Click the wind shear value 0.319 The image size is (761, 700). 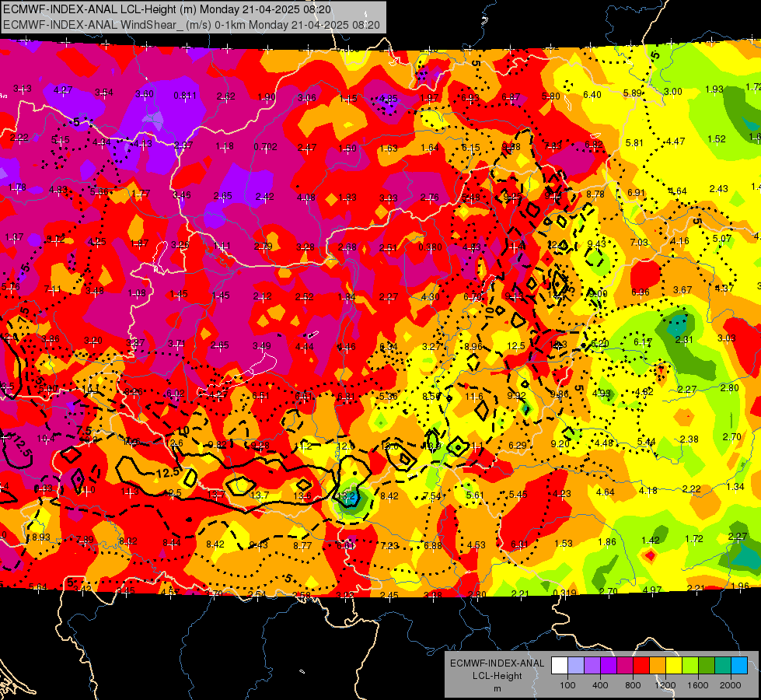pyautogui.click(x=564, y=593)
